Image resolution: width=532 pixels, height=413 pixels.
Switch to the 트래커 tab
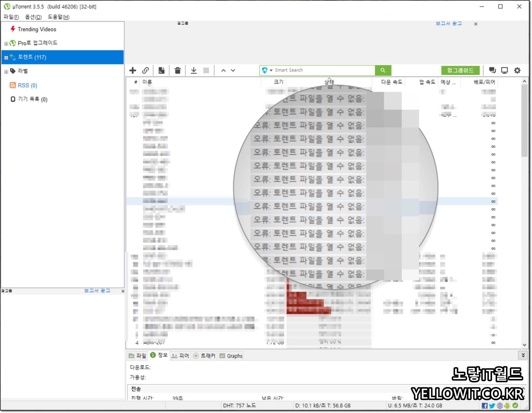point(204,356)
